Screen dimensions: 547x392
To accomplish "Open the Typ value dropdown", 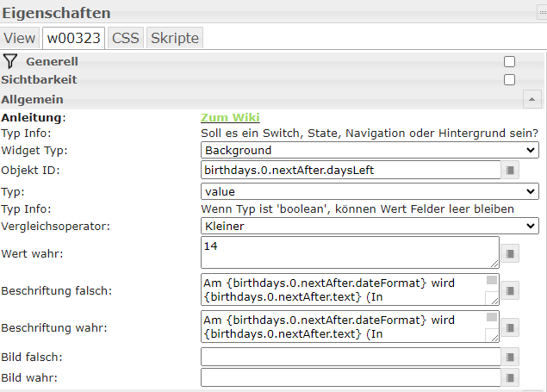I will click(370, 191).
